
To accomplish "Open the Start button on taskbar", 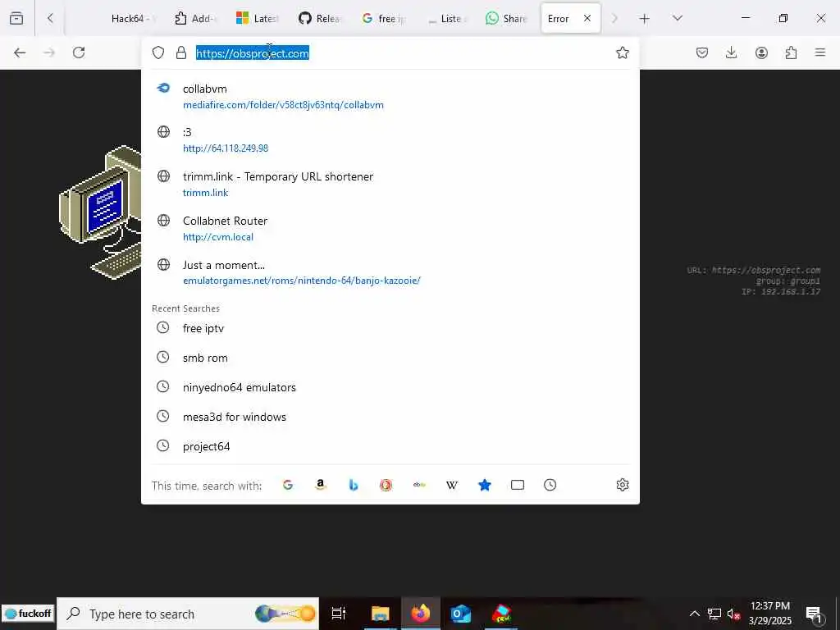I will tap(28, 614).
